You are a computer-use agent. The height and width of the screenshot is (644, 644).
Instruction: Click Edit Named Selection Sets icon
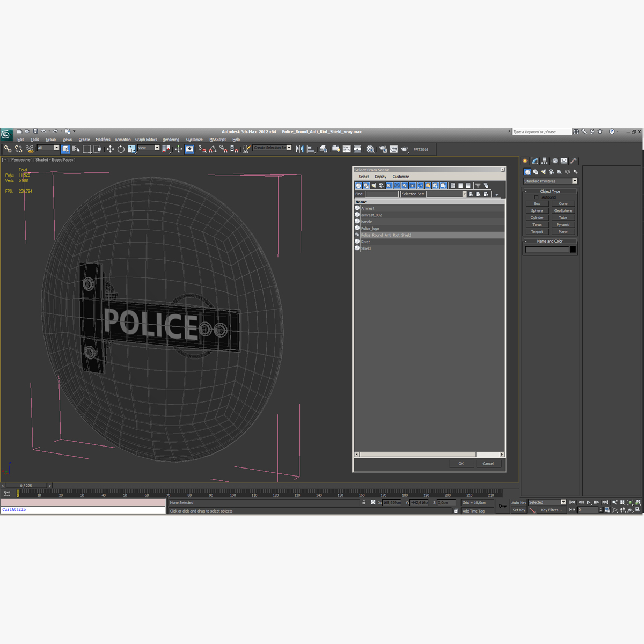[246, 149]
